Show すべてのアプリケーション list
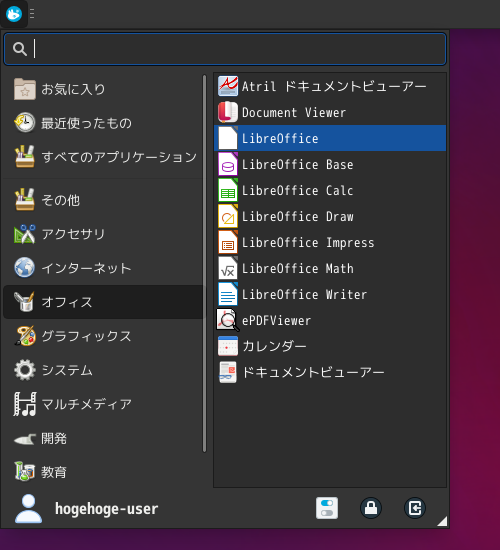The width and height of the screenshot is (500, 550). 103,156
